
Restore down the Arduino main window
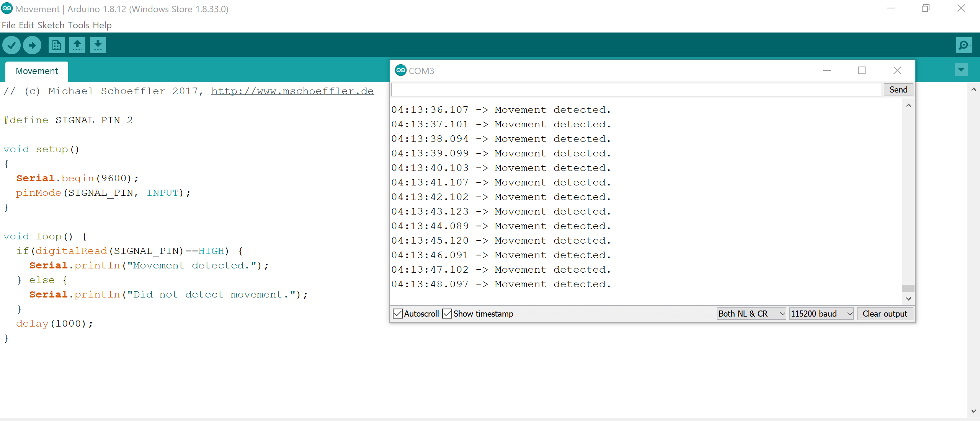coord(926,8)
